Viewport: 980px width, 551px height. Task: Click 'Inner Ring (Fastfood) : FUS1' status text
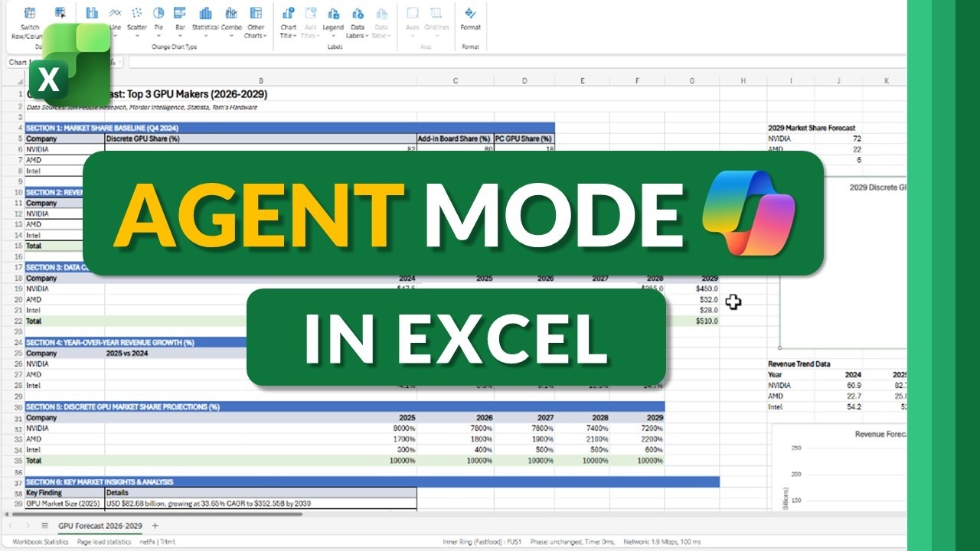tap(483, 542)
